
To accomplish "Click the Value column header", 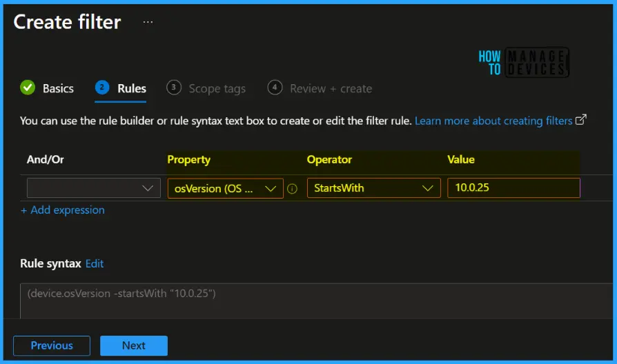I will (461, 159).
